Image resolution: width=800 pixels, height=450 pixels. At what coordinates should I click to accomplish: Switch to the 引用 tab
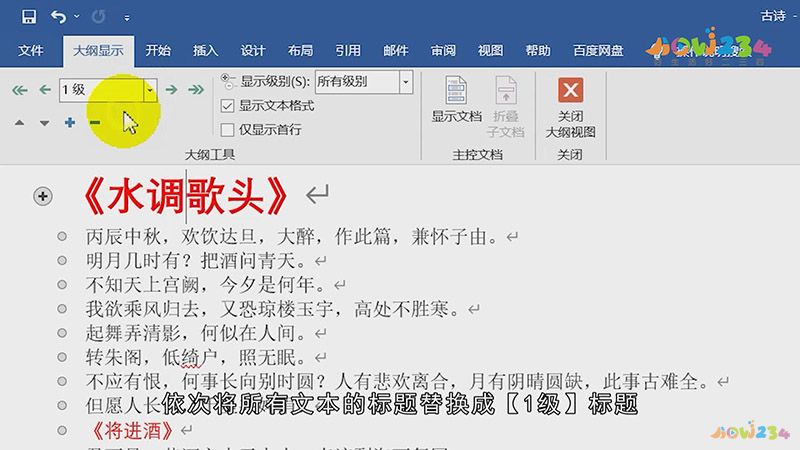tap(348, 51)
